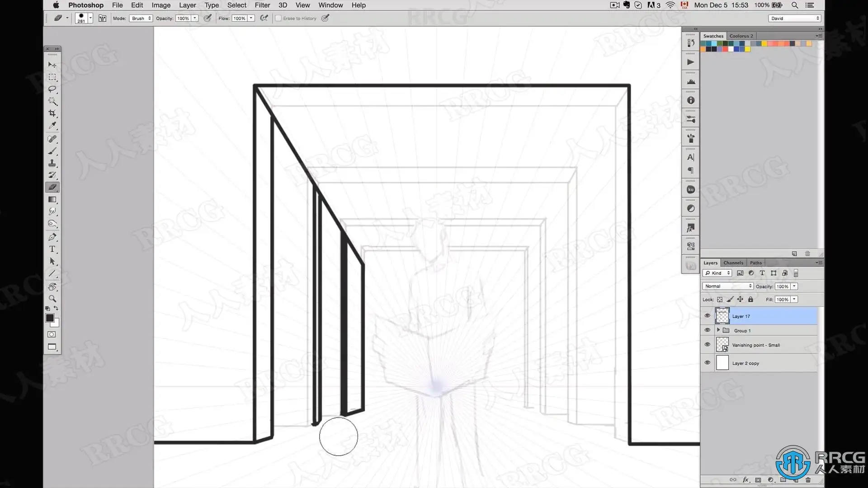Select the Crop tool

click(x=52, y=113)
